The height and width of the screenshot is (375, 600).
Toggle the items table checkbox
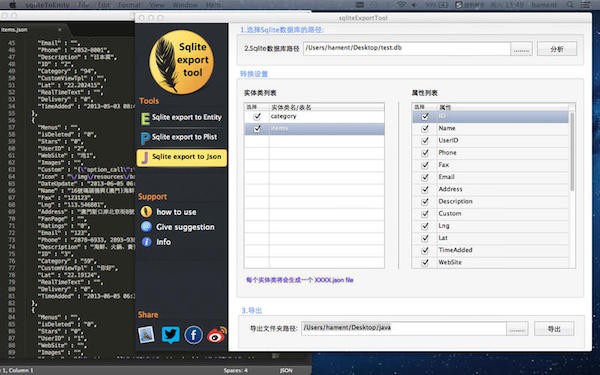click(x=257, y=128)
